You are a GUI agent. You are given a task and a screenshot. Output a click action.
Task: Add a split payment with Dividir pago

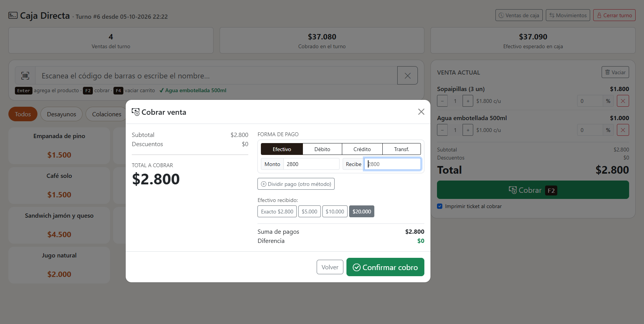coord(296,184)
